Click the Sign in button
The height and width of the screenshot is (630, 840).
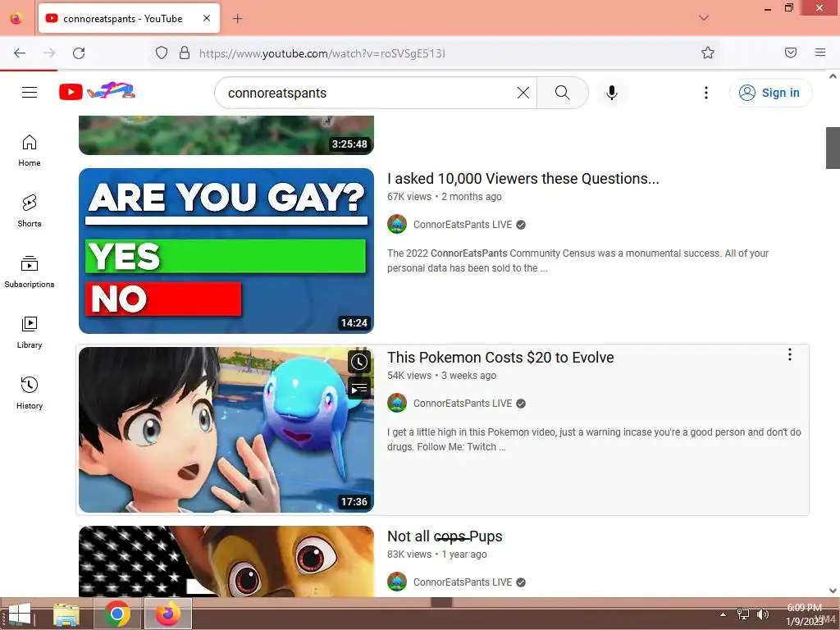[x=770, y=93]
